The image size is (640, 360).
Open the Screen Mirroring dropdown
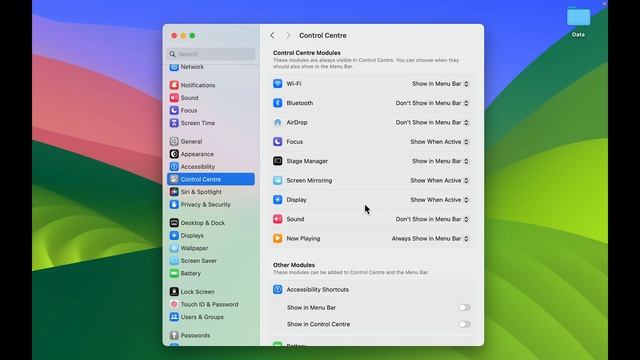coord(439,180)
